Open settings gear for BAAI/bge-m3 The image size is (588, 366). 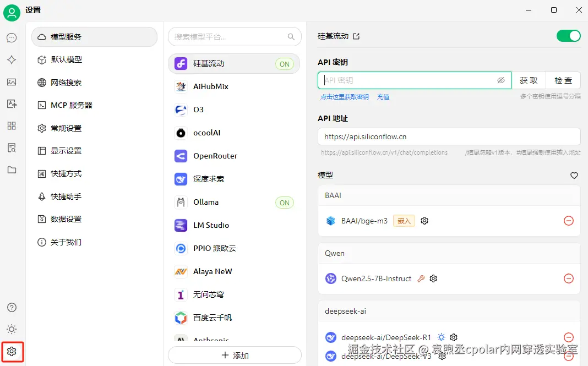pyautogui.click(x=424, y=221)
